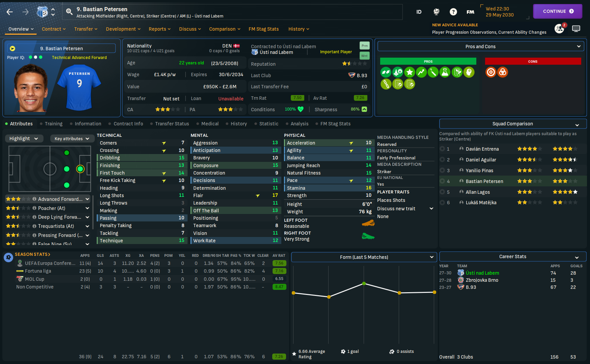Open Ústí nad Labem in Career Stats
590x364 pixels.
[482, 273]
